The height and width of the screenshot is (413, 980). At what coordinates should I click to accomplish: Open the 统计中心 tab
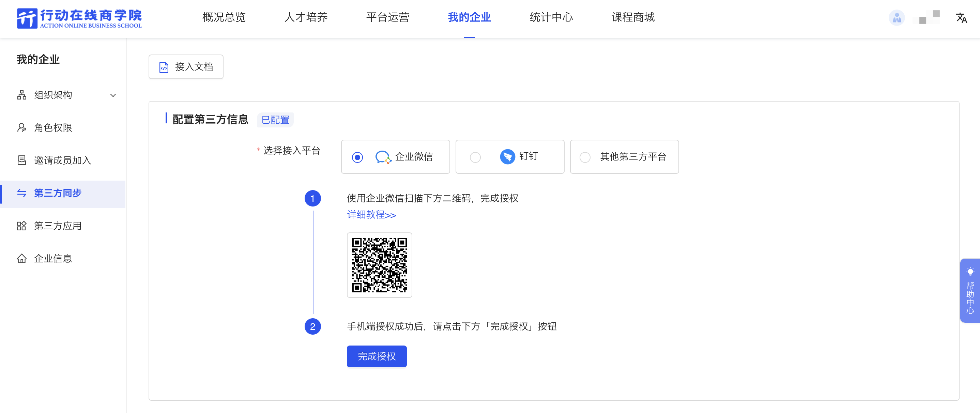point(551,17)
